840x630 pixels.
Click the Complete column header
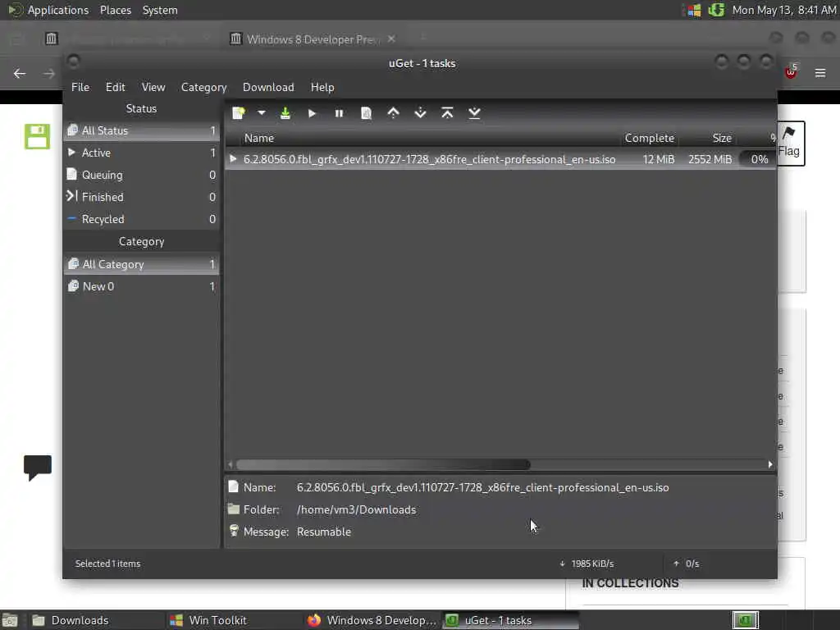click(x=650, y=138)
